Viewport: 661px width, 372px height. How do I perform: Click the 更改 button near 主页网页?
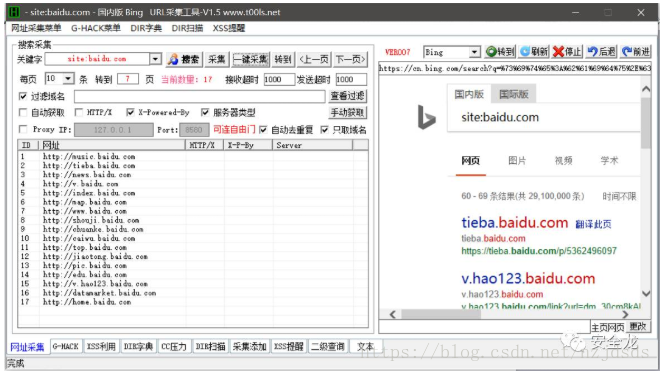pos(637,327)
